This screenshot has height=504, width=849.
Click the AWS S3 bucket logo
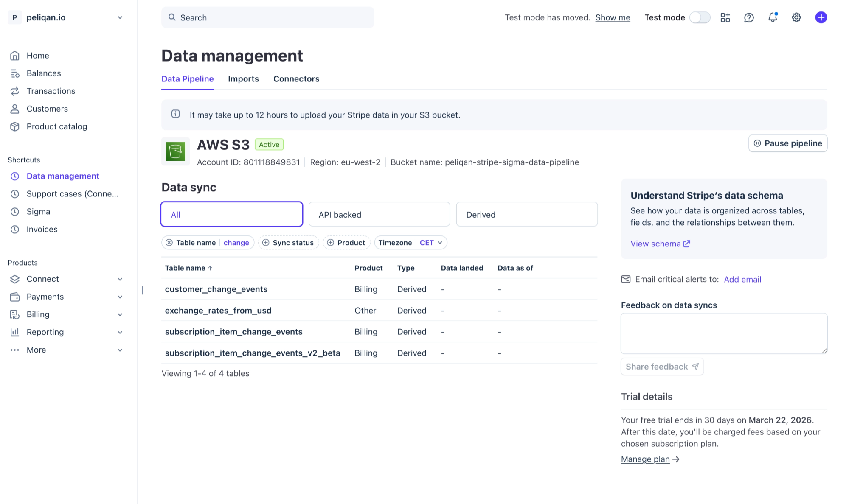click(175, 151)
